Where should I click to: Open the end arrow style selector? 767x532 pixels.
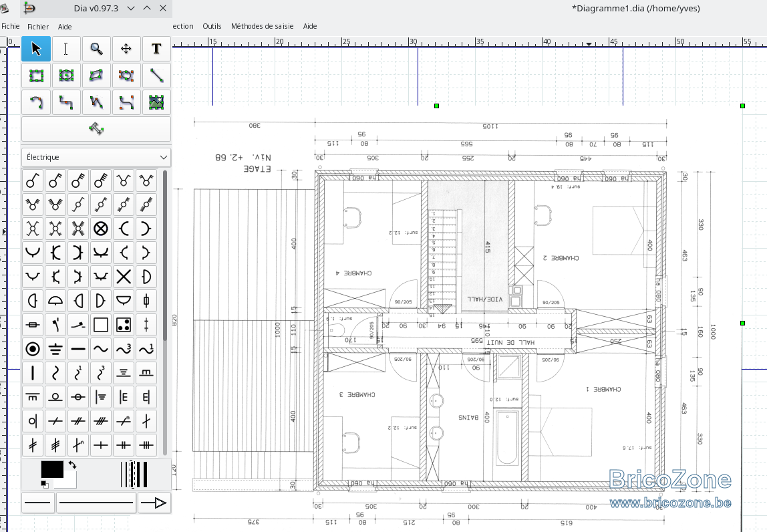(x=154, y=503)
